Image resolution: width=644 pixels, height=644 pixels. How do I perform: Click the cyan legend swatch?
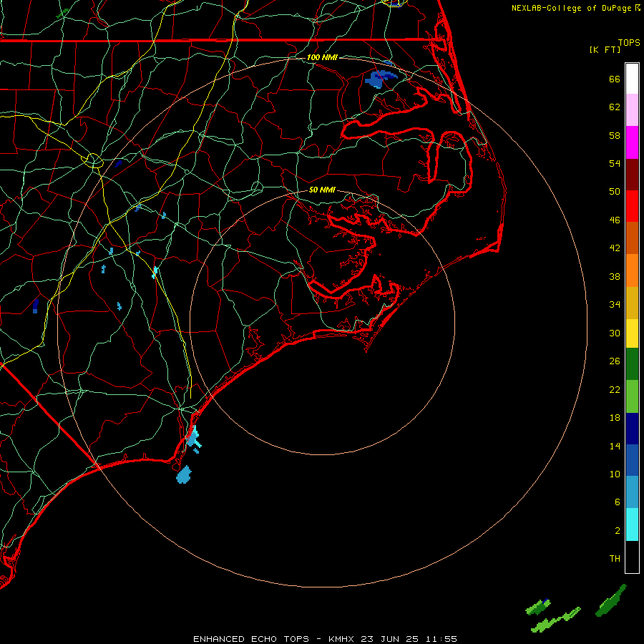(632, 525)
